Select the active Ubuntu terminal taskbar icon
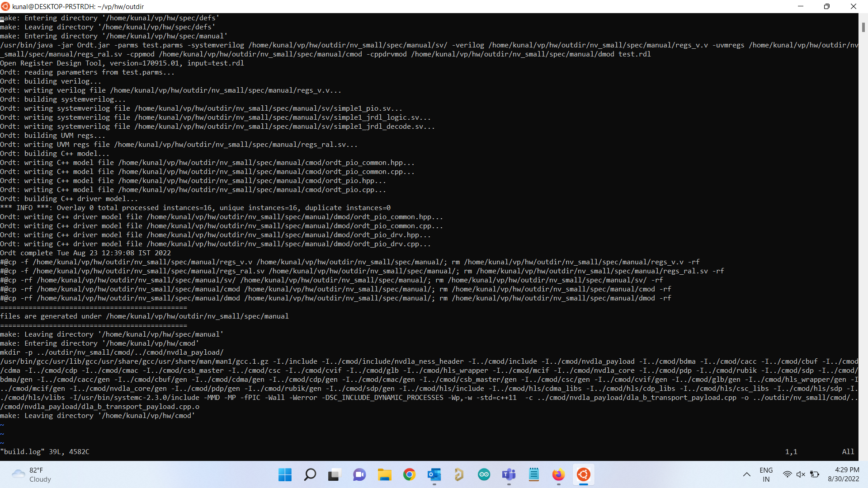868x488 pixels. point(584,474)
